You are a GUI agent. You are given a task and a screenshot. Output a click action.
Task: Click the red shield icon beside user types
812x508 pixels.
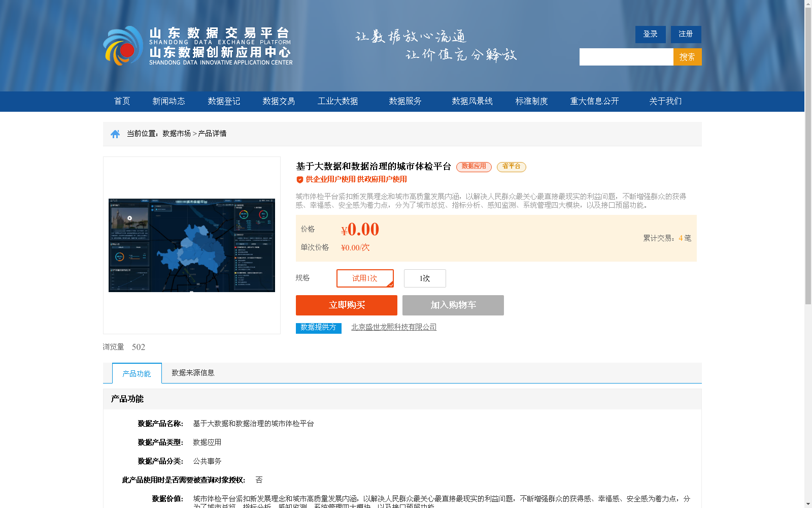coord(300,179)
